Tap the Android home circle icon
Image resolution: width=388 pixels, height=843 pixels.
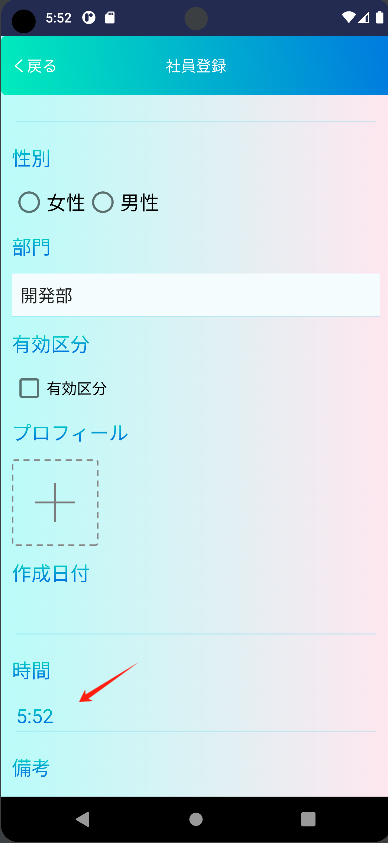tap(196, 819)
